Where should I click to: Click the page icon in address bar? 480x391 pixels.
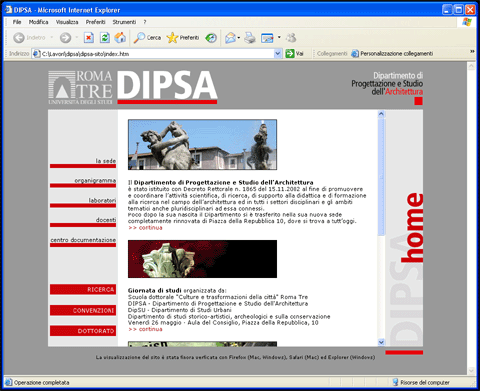[36, 54]
